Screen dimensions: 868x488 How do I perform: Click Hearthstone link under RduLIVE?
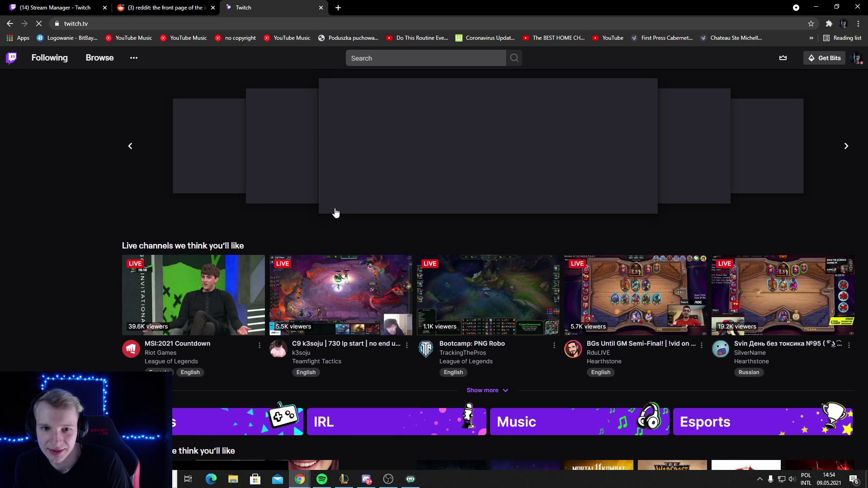coord(604,361)
